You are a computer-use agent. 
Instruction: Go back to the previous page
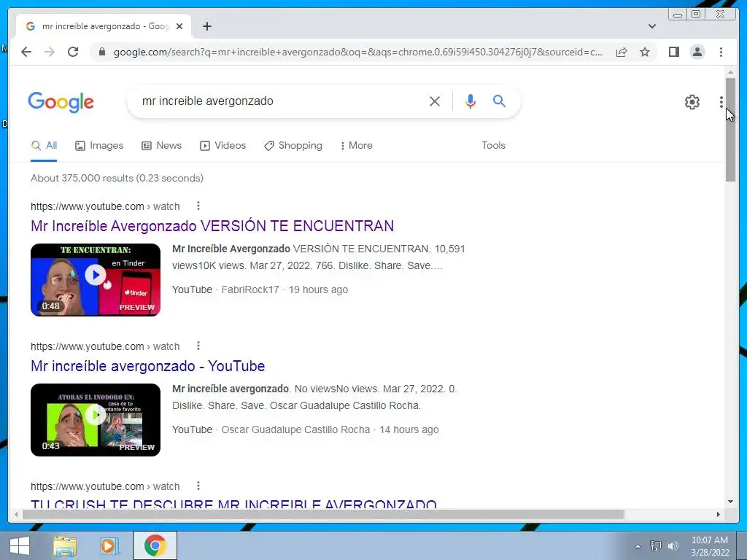coord(26,52)
